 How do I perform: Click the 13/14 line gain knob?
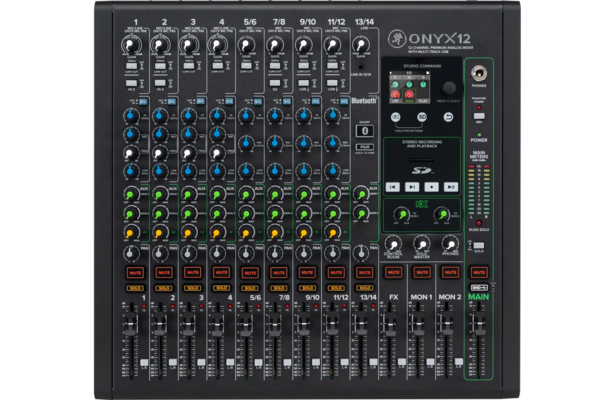(x=361, y=45)
